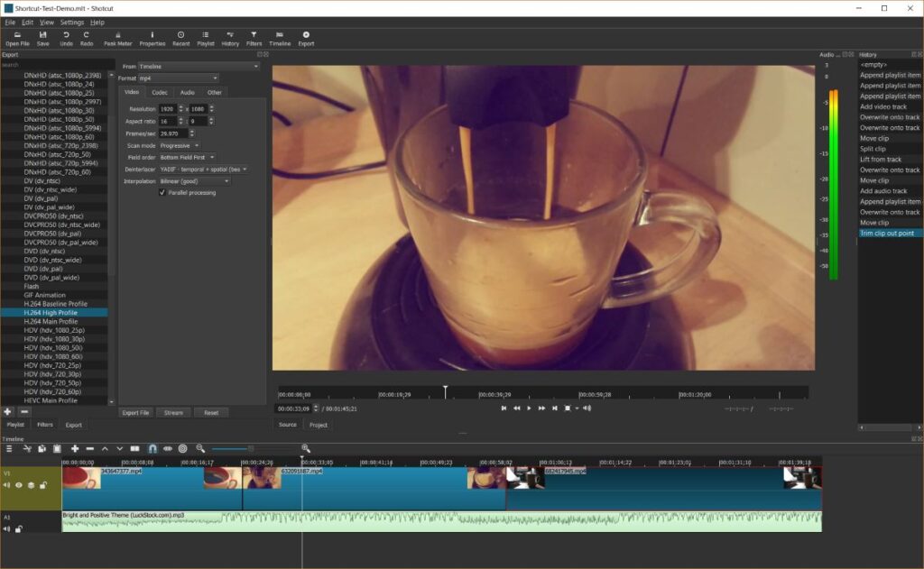Click the timeline zoom-in magnifier icon

[x=305, y=448]
